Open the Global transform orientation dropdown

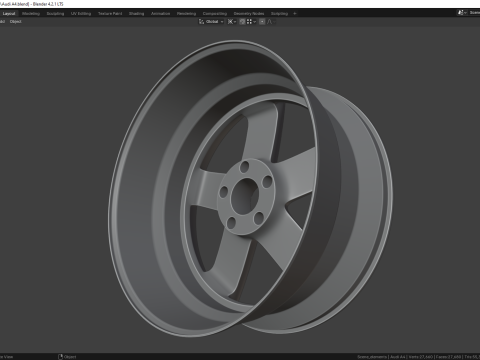point(211,22)
